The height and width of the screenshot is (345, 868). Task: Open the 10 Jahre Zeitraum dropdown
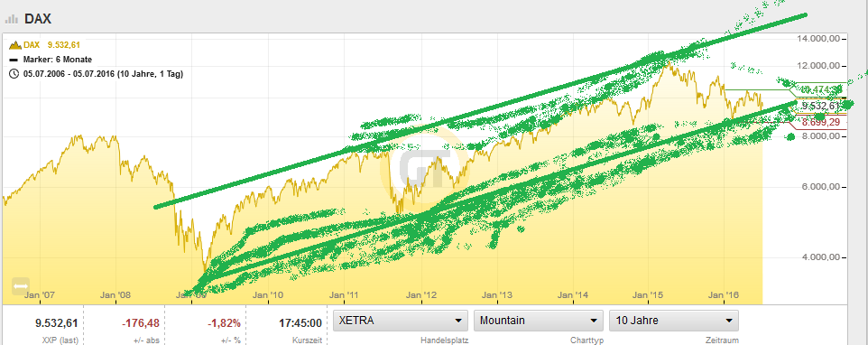[674, 320]
